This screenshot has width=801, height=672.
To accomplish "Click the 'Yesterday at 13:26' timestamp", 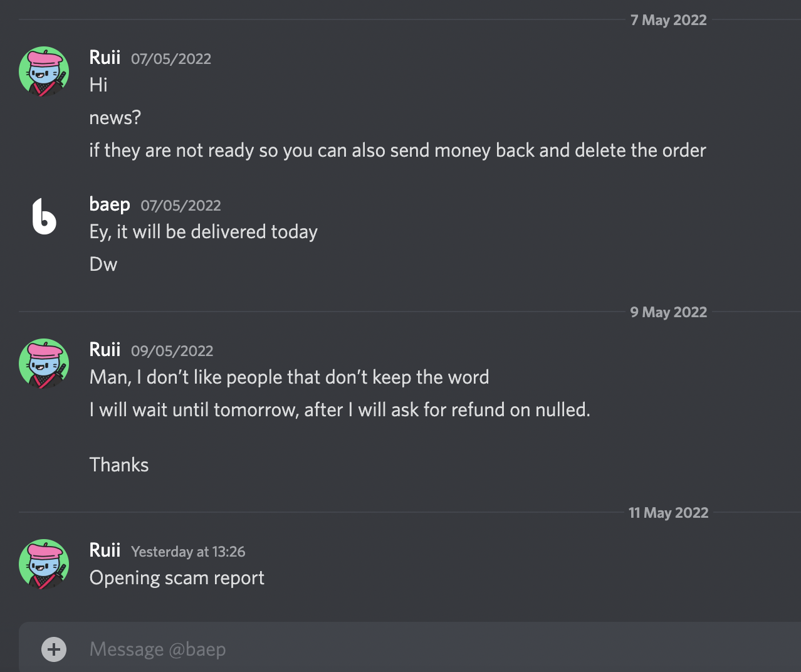I will [x=188, y=552].
